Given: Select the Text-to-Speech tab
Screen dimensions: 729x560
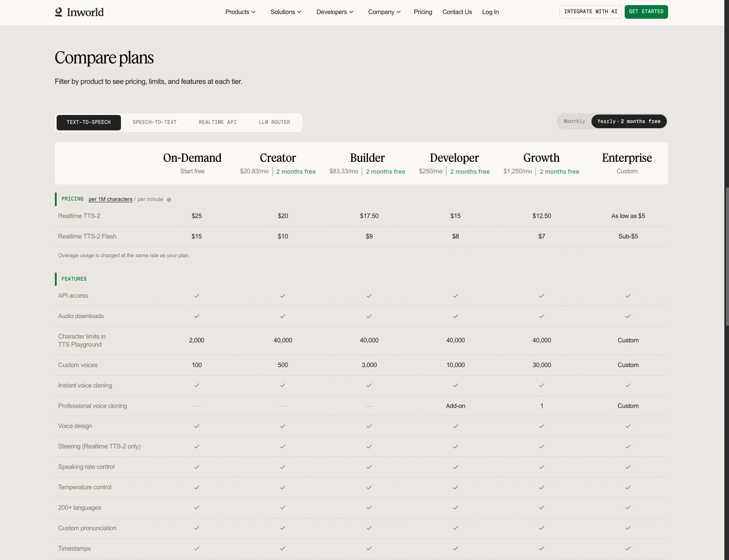Looking at the screenshot, I should point(89,123).
